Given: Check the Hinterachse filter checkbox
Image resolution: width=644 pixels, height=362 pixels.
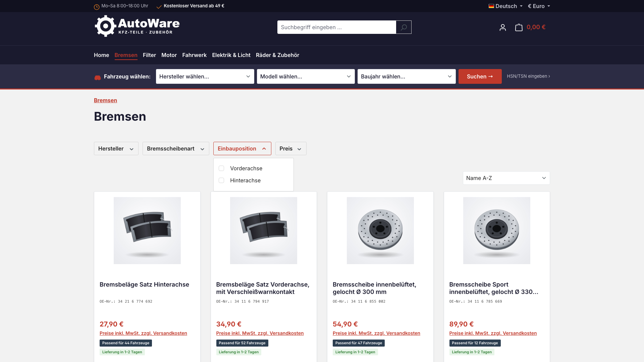Looking at the screenshot, I should (x=221, y=180).
